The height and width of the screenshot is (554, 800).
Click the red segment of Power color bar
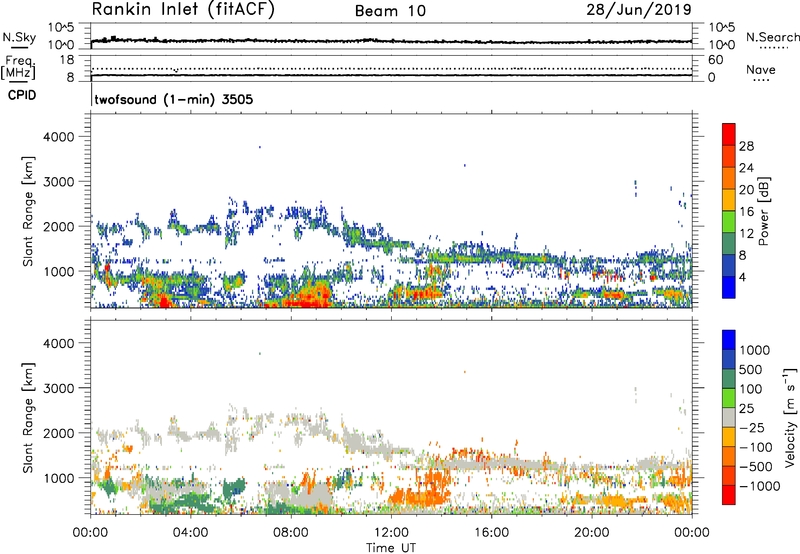pyautogui.click(x=728, y=136)
